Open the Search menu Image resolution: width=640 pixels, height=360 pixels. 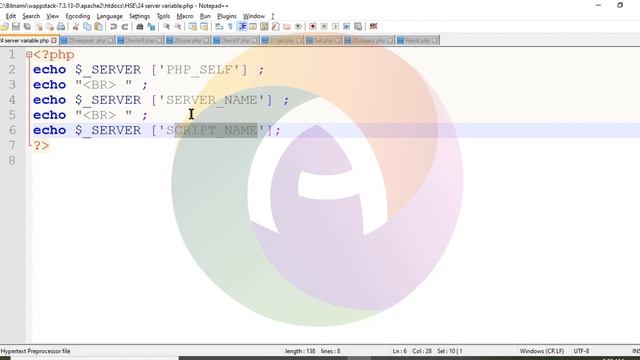point(31,16)
